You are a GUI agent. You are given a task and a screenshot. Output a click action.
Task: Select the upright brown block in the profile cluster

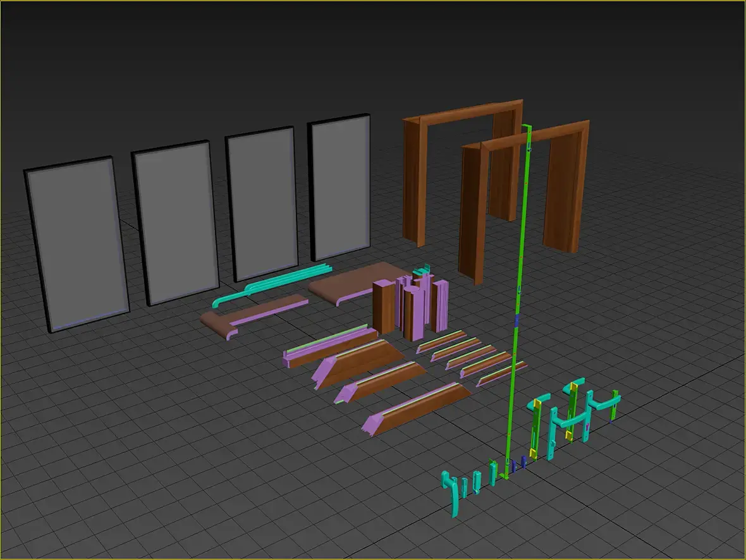point(384,307)
